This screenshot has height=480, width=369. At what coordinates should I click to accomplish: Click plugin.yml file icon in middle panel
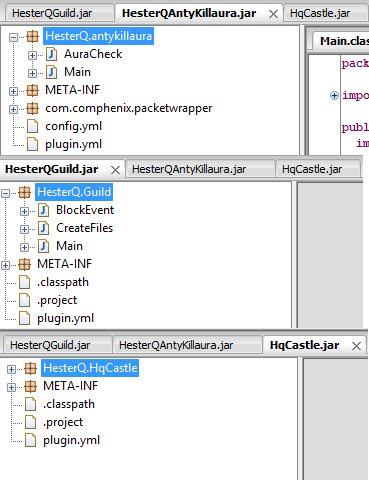click(x=24, y=318)
